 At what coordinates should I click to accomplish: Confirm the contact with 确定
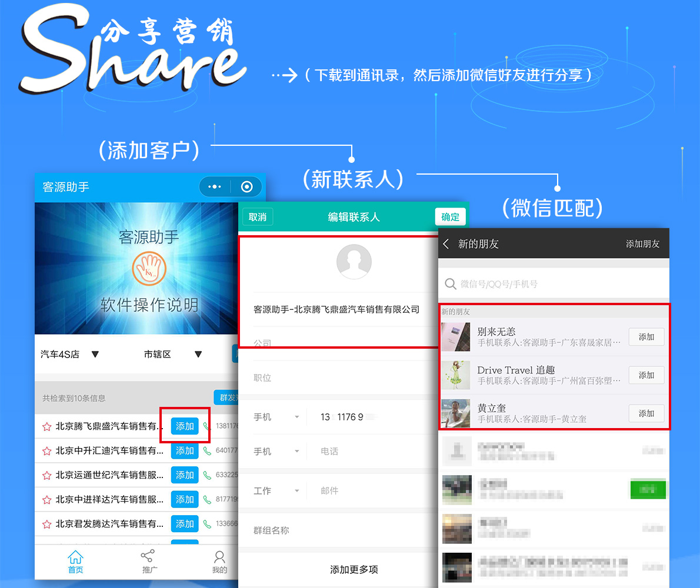pyautogui.click(x=451, y=217)
